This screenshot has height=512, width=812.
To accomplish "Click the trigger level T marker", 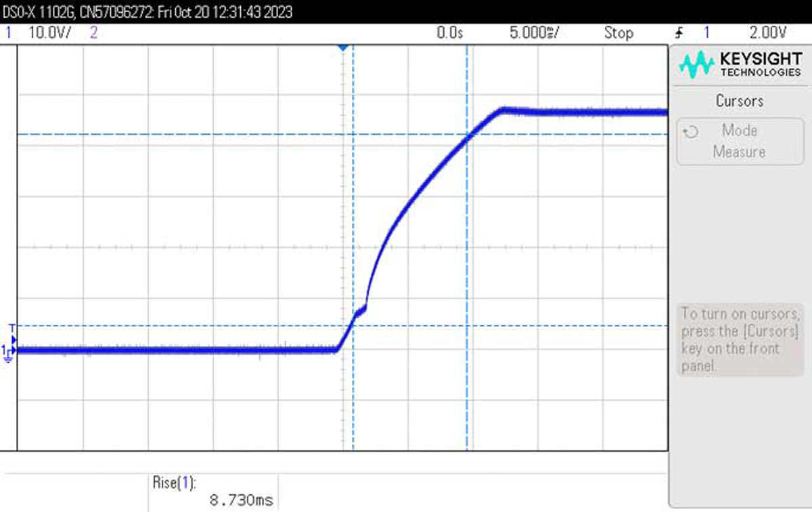I will coord(12,328).
